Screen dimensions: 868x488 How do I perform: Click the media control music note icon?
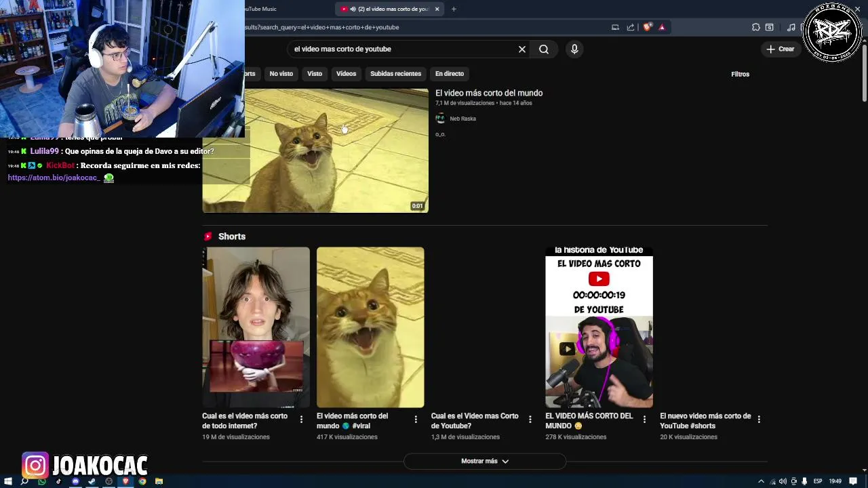[791, 27]
